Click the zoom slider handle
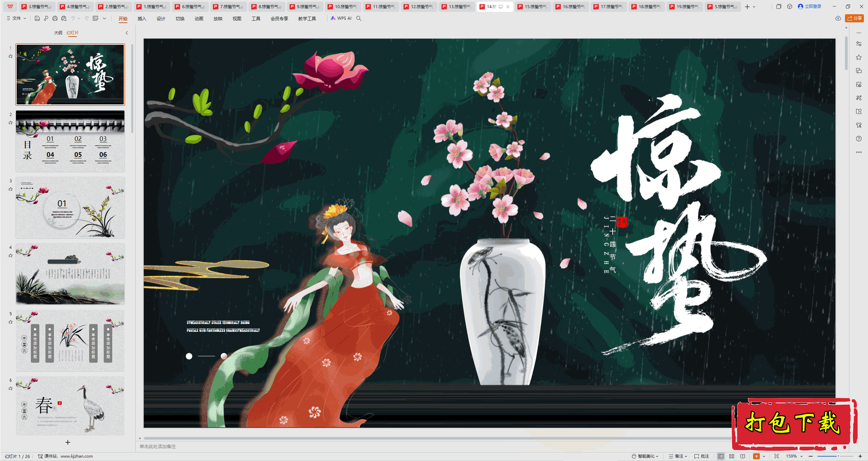This screenshot has height=461, width=868. 839,456
